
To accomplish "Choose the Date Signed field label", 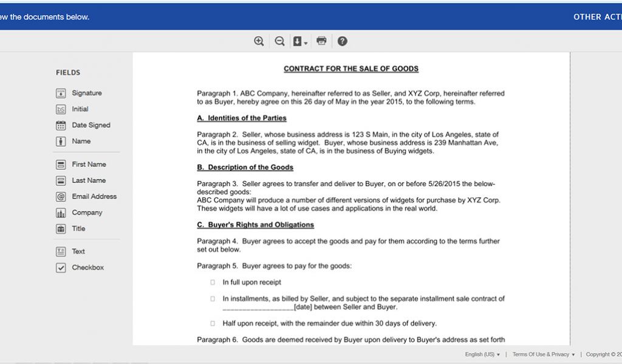I will [x=91, y=125].
